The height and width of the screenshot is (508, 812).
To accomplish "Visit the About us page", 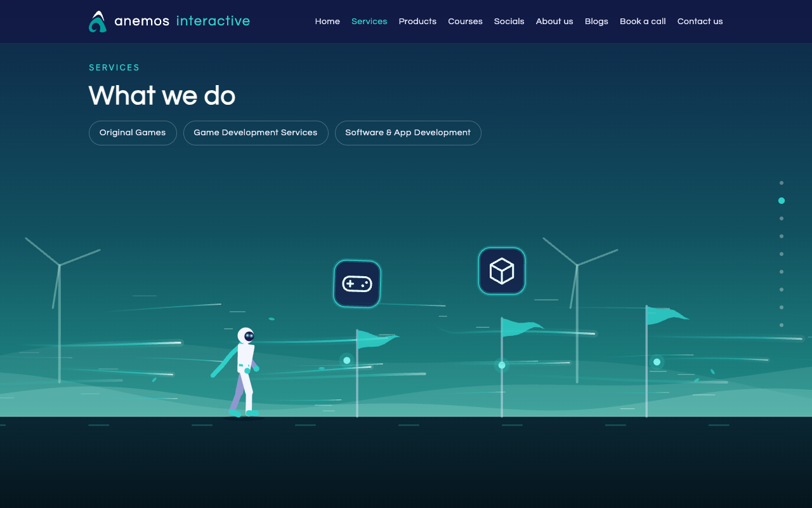I will point(554,21).
